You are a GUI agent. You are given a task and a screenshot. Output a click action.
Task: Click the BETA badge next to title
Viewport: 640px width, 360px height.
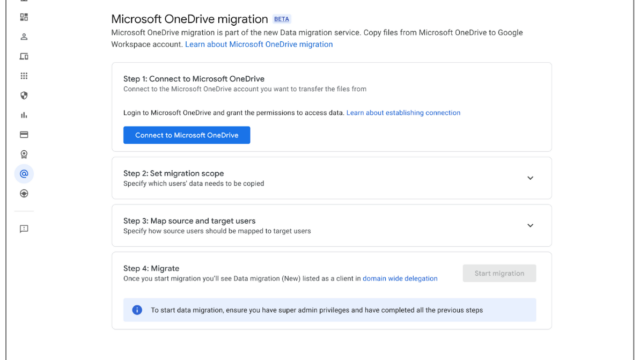[282, 19]
